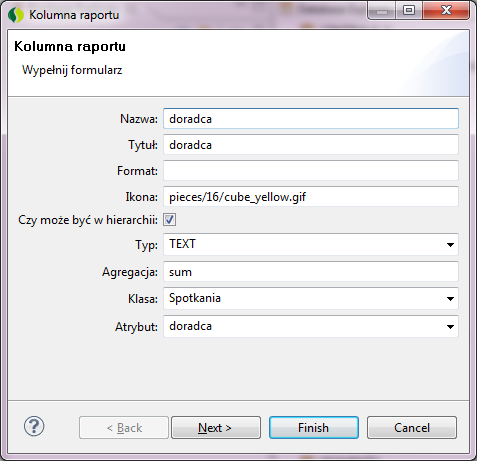The height and width of the screenshot is (461, 477).
Task: Edit the Agregacja field containing sum
Action: [311, 272]
